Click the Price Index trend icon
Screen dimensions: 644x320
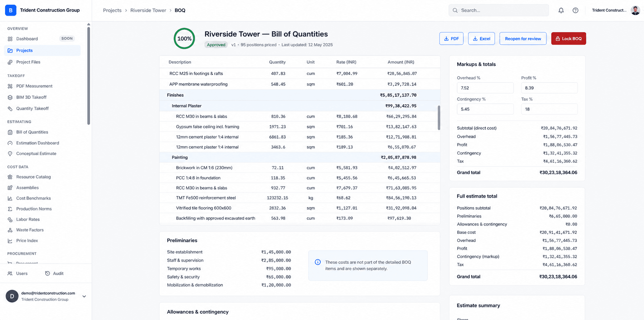coord(10,241)
